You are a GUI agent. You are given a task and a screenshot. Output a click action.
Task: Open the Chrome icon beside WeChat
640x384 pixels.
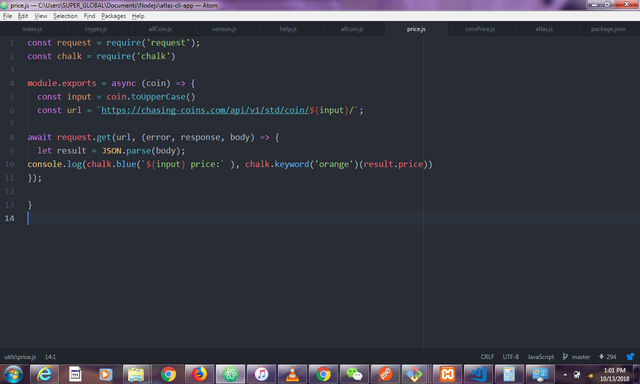click(323, 374)
